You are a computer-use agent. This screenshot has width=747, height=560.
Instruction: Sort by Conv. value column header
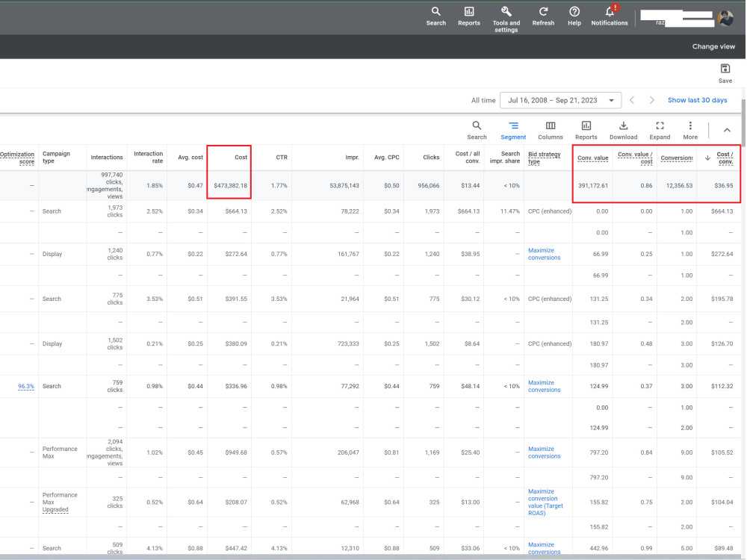[592, 158]
